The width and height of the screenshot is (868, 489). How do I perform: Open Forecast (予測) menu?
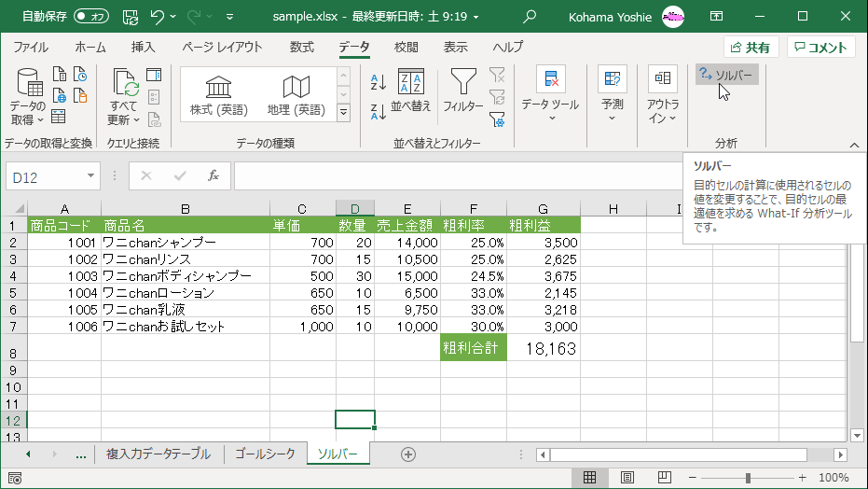[613, 94]
